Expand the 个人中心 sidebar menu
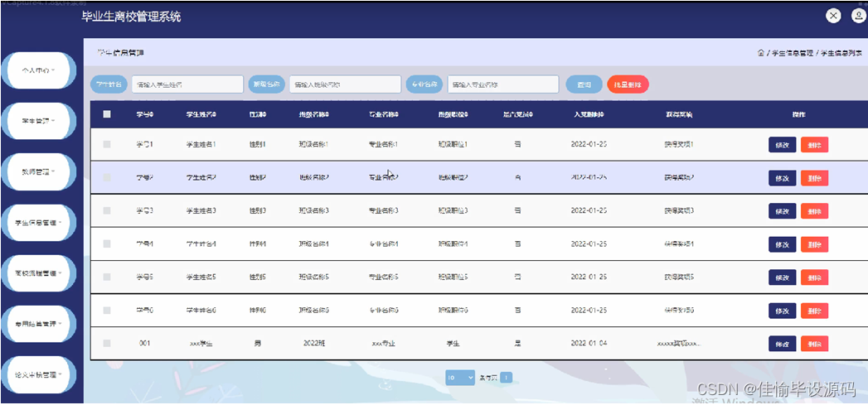 pos(39,70)
